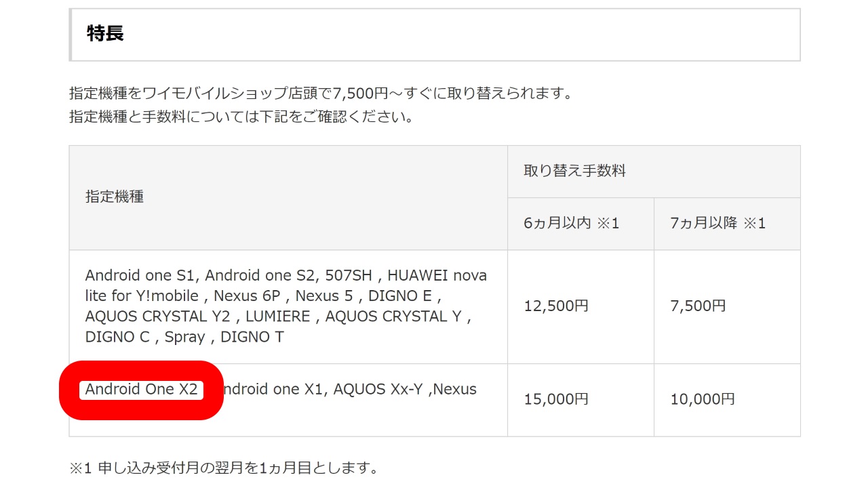
Task: Click the ※1 申し込み受付月 footnote text
Action: click(x=223, y=468)
